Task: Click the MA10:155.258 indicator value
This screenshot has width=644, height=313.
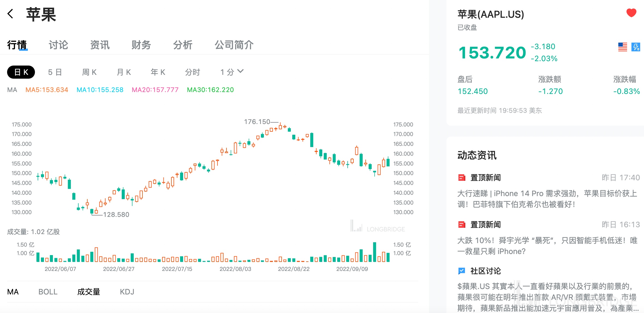Action: coord(100,90)
